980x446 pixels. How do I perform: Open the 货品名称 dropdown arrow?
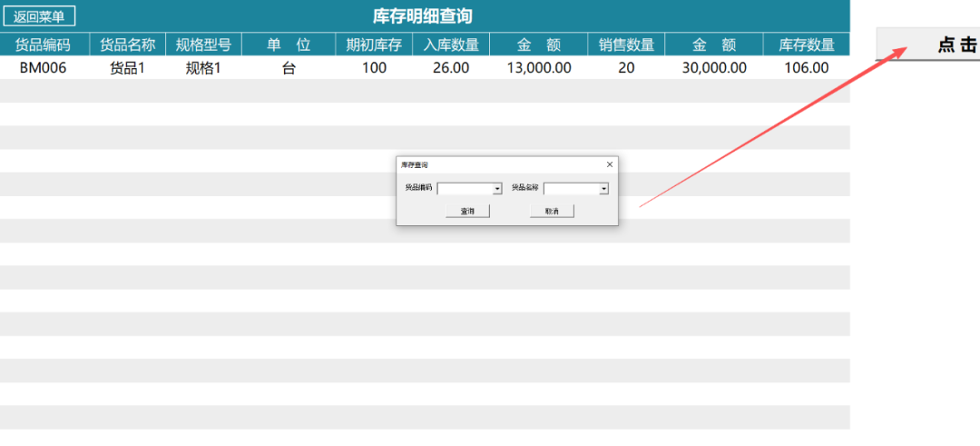click(x=603, y=189)
